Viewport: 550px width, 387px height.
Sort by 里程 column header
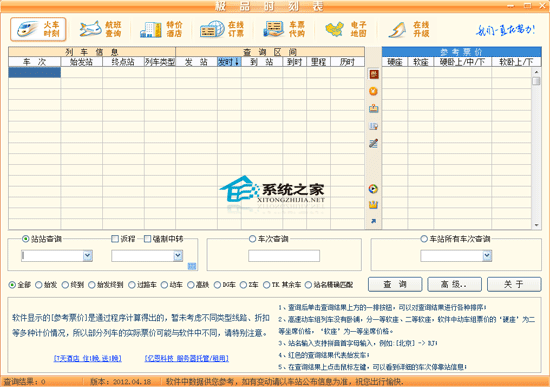click(x=318, y=62)
